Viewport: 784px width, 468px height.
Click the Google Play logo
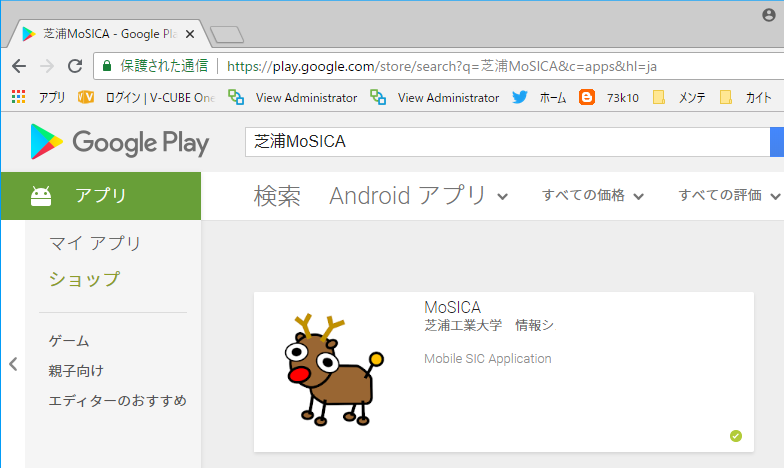pyautogui.click(x=120, y=142)
